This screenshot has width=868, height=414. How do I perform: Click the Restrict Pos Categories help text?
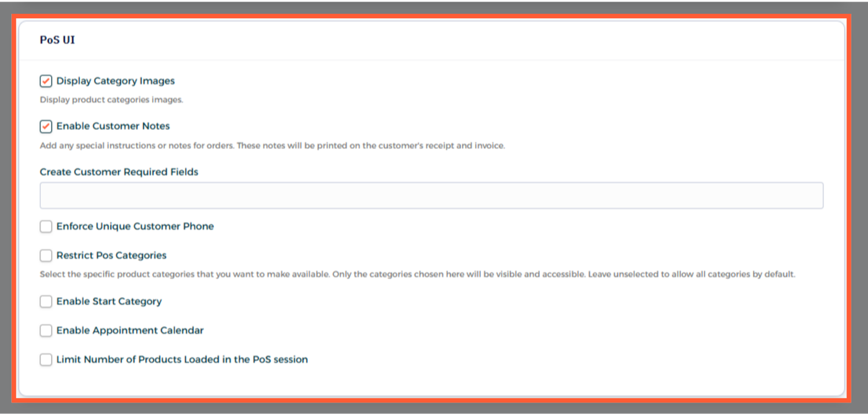click(417, 274)
